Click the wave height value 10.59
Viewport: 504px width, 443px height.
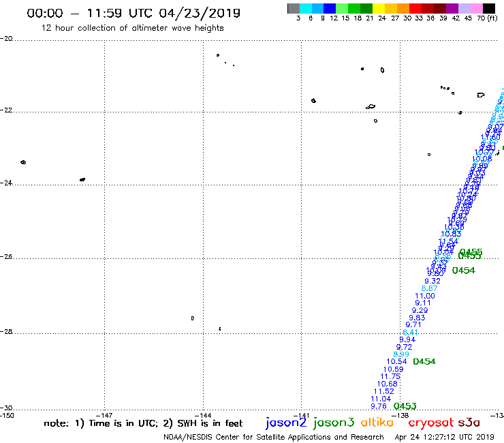(x=393, y=369)
